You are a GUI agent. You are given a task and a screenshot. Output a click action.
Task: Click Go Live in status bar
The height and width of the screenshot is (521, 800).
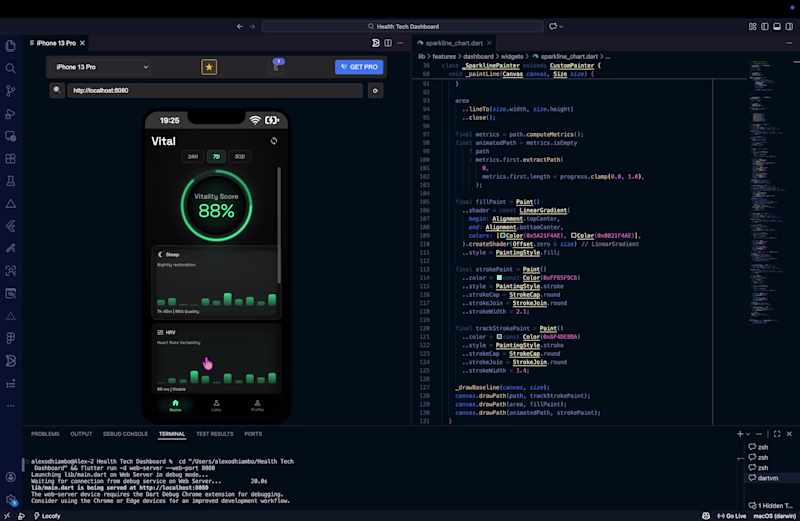pyautogui.click(x=731, y=515)
